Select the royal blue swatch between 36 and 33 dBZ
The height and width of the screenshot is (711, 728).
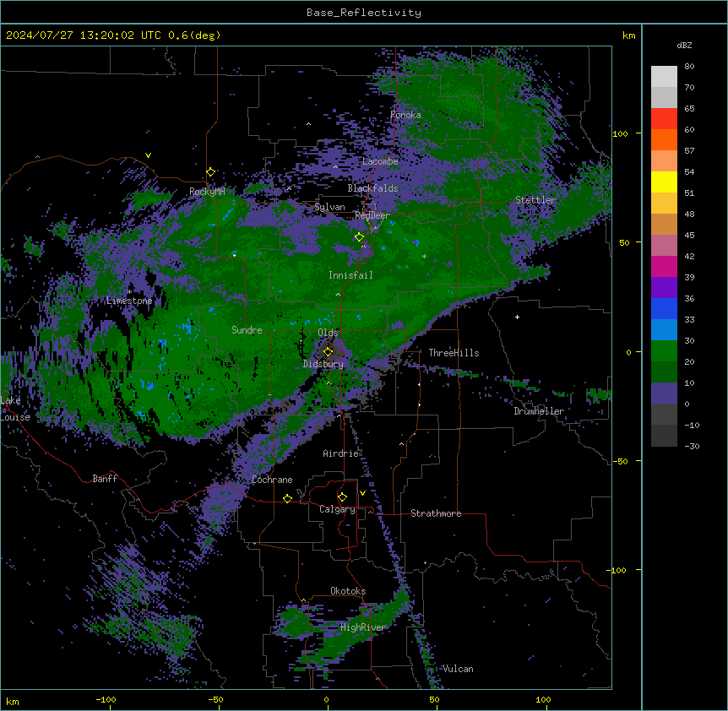[664, 309]
